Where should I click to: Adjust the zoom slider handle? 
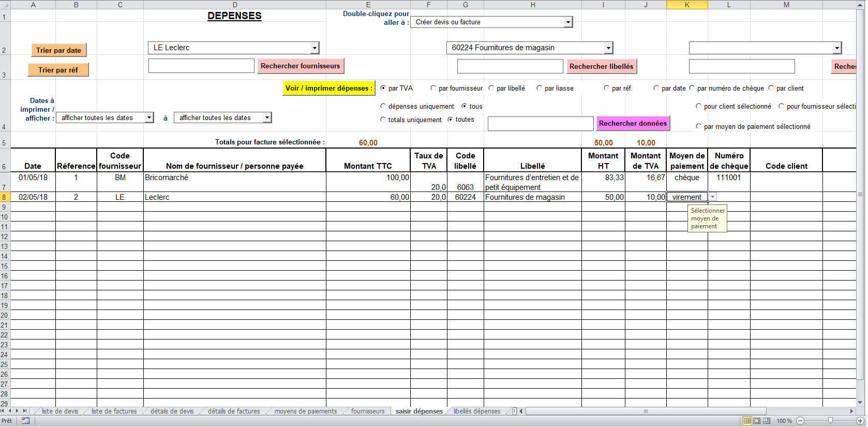(830, 421)
